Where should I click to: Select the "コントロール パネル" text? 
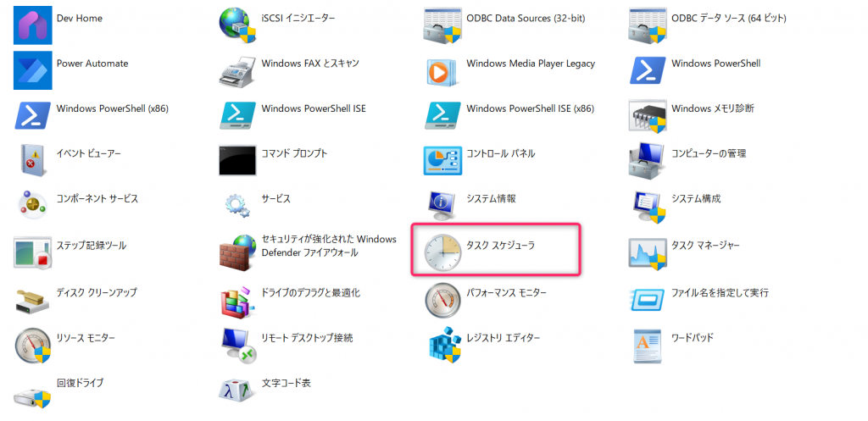500,153
